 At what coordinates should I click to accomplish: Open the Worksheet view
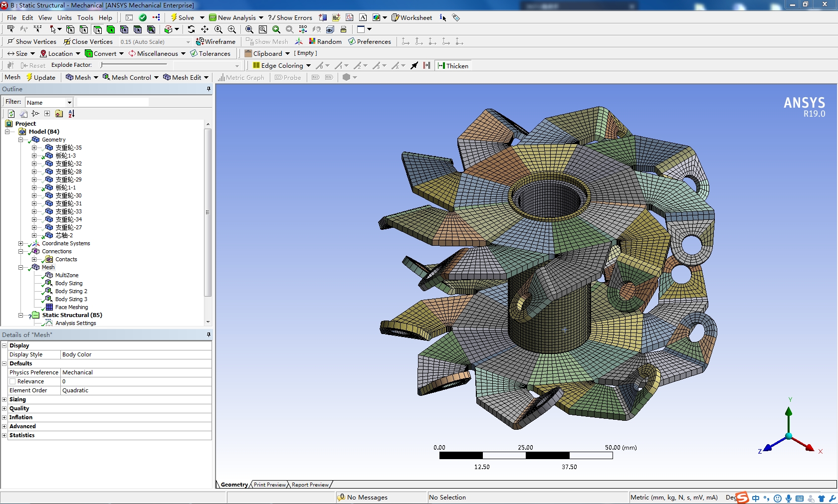(412, 17)
